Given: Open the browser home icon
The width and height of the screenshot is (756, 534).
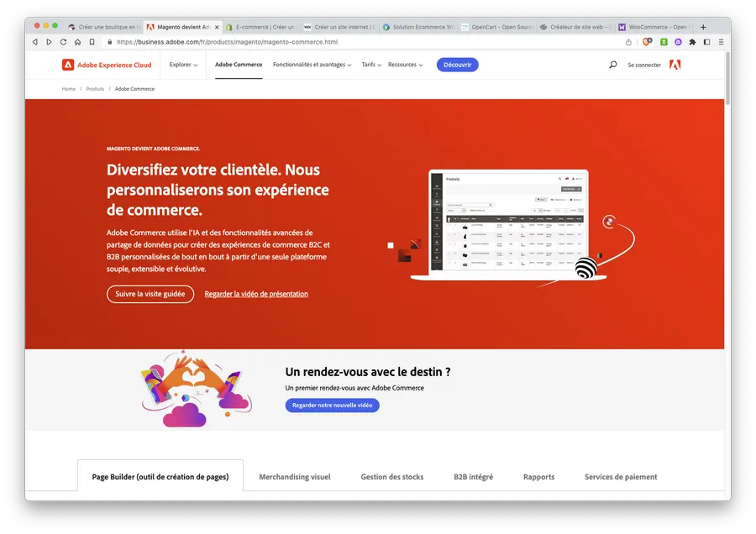Looking at the screenshot, I should click(x=77, y=42).
